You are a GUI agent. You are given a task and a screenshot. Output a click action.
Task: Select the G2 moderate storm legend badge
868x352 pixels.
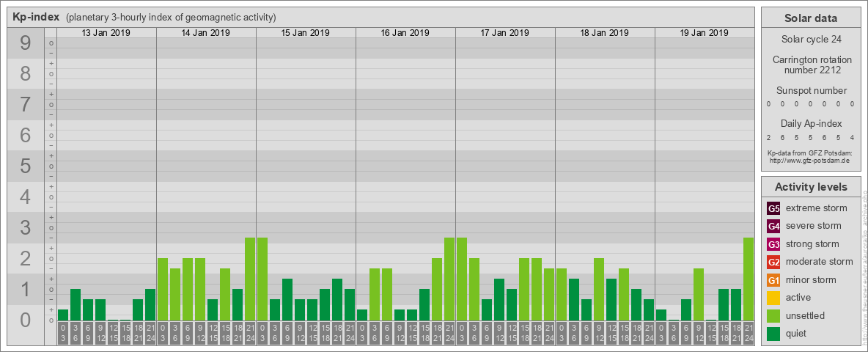coord(773,262)
